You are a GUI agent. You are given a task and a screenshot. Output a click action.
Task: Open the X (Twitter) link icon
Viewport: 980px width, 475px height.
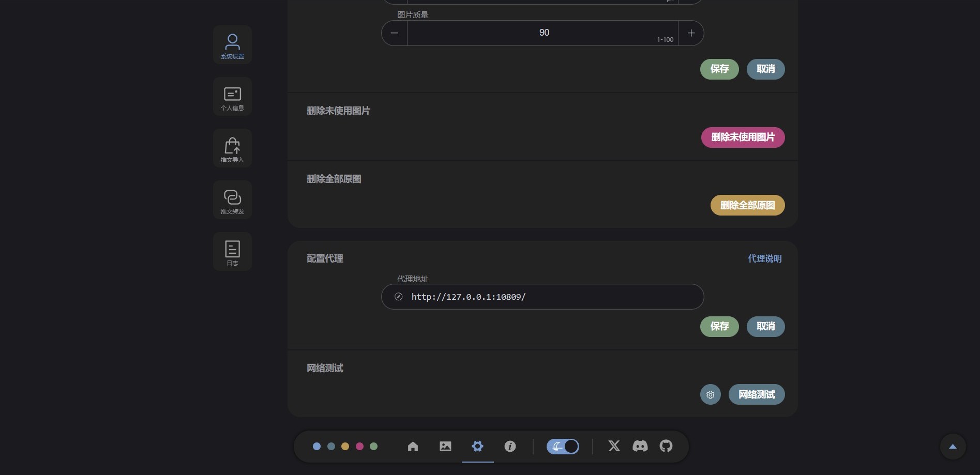coord(614,446)
